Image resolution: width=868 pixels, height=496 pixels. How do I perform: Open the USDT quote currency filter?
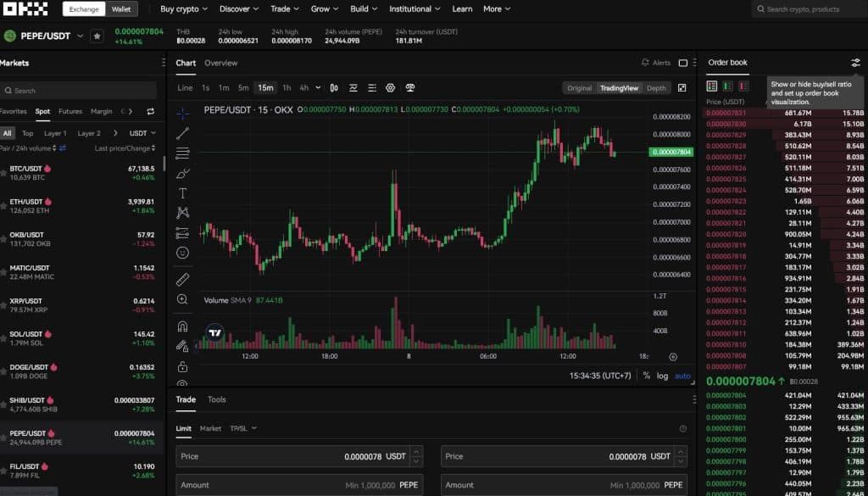coord(142,133)
